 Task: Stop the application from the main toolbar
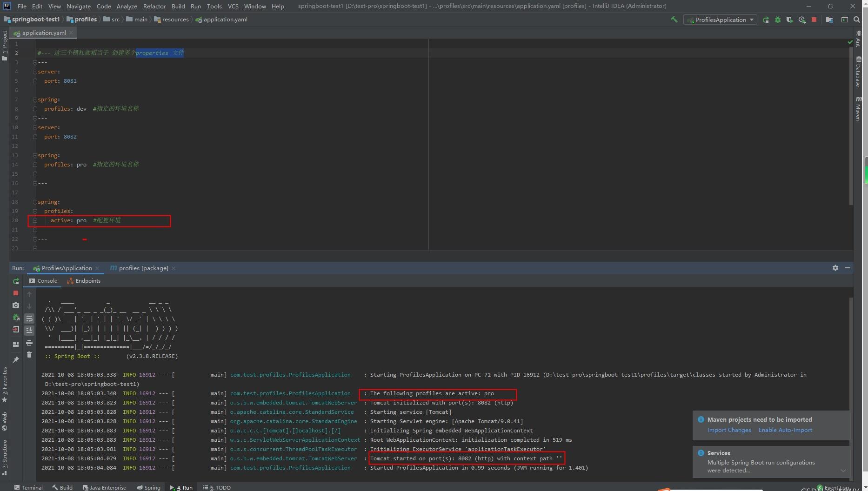point(814,20)
